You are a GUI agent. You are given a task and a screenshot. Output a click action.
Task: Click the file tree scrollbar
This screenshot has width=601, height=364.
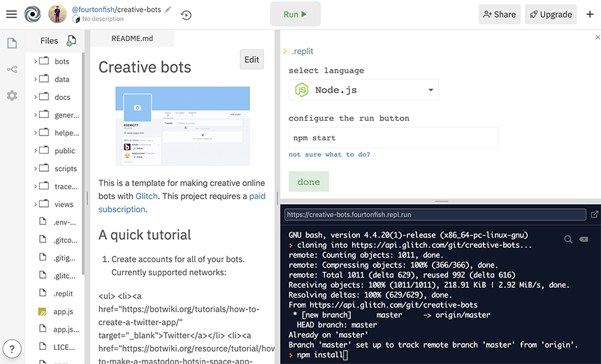tap(82, 165)
